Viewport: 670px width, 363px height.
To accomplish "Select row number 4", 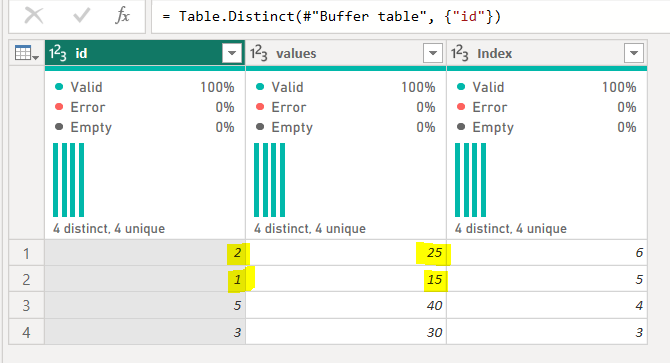I will [26, 332].
